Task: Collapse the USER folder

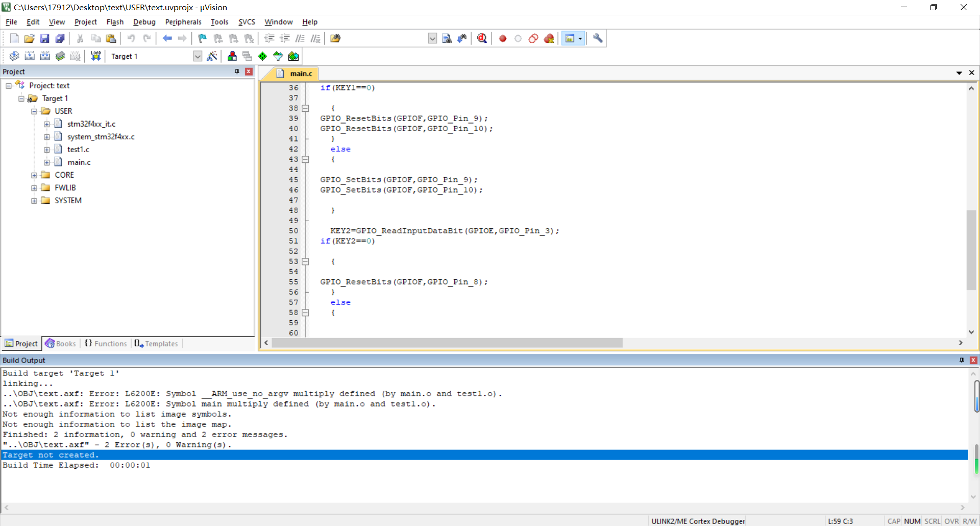Action: click(x=34, y=111)
